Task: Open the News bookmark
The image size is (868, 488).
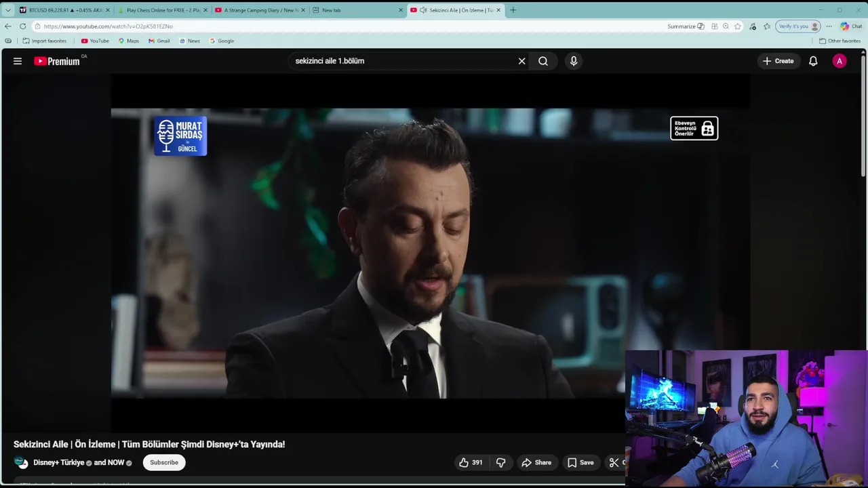Action: point(190,41)
